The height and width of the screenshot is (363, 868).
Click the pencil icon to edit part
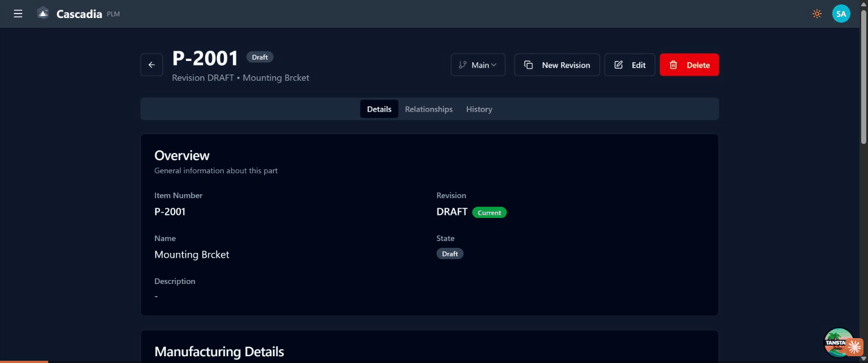pyautogui.click(x=618, y=65)
